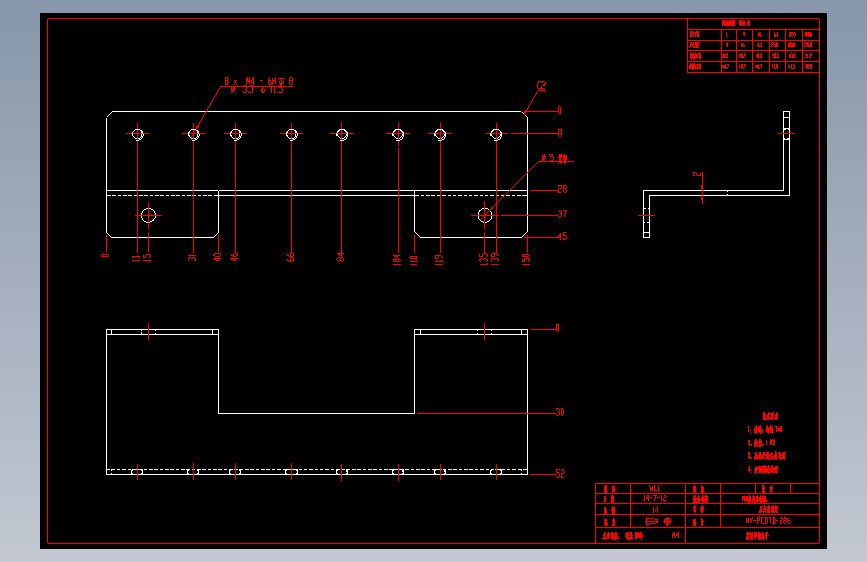The height and width of the screenshot is (562, 867).
Task: Click the horizontal dimension 31
Action: 192,257
